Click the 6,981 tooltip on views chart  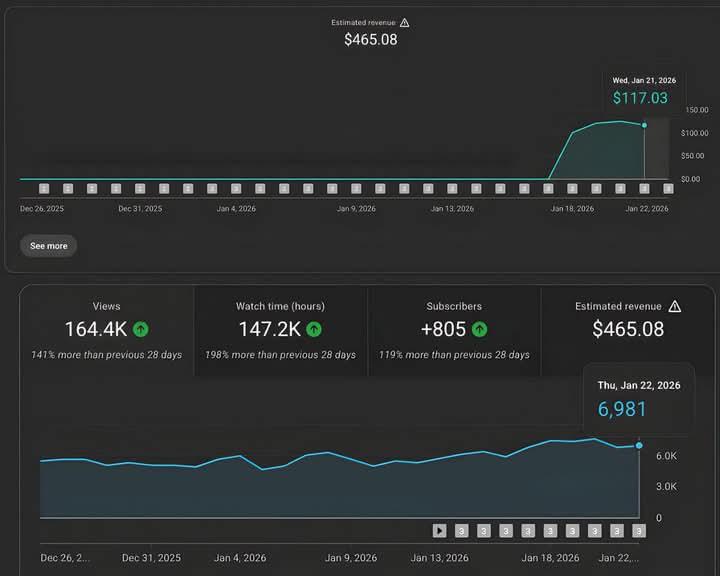622,409
